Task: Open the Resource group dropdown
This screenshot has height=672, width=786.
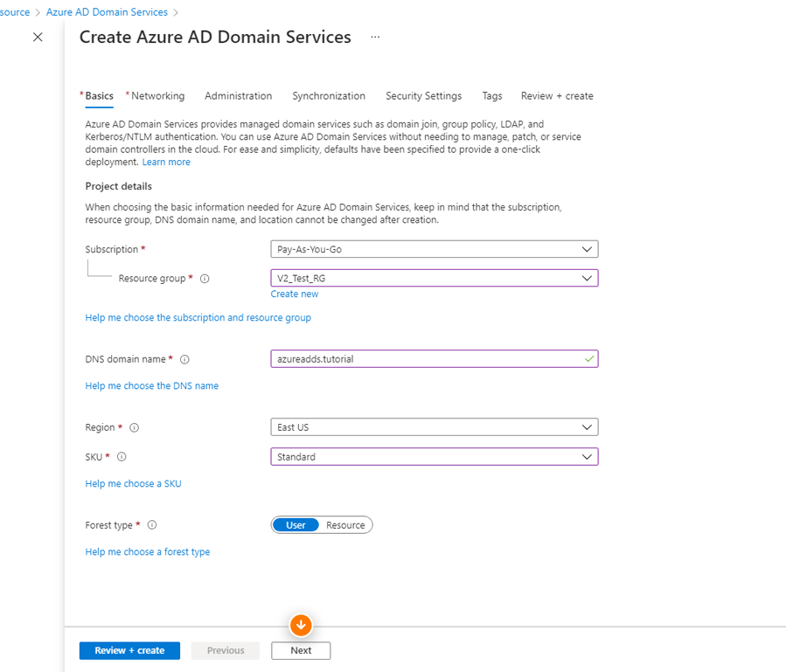Action: [x=435, y=278]
